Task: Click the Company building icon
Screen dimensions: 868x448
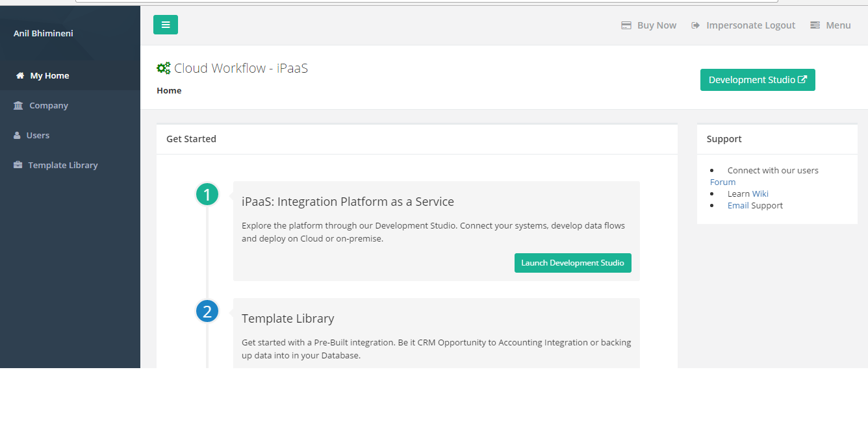Action: coord(18,106)
